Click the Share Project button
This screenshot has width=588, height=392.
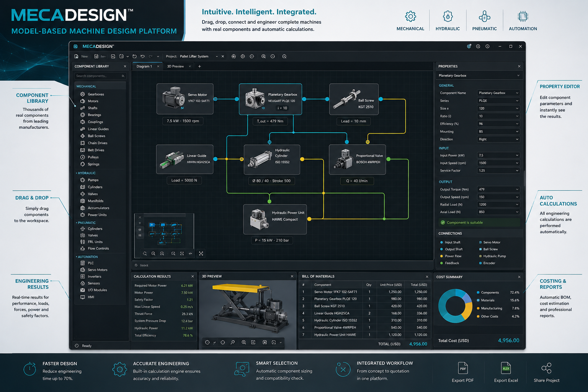547,372
